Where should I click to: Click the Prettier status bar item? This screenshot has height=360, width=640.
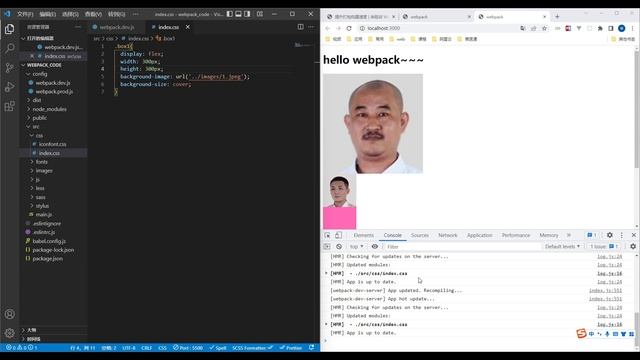[x=291, y=348]
